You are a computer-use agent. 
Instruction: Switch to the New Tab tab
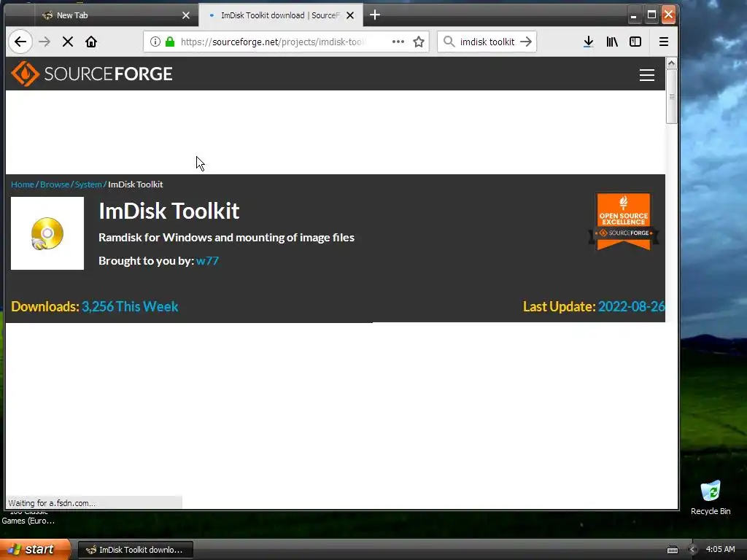click(x=115, y=15)
